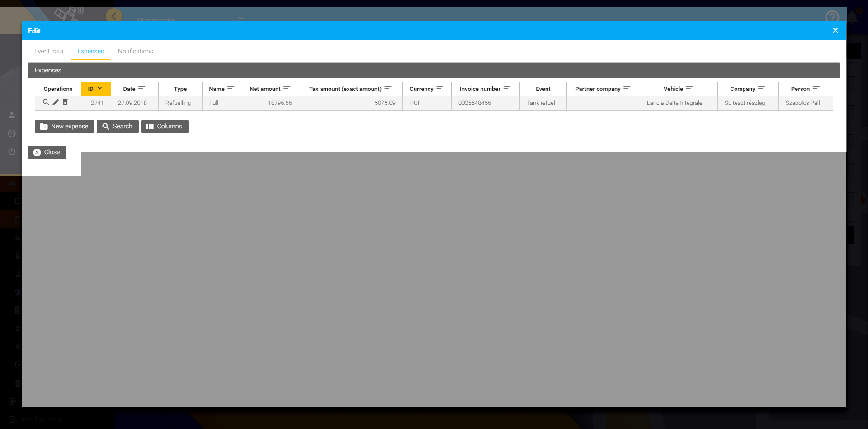Screen dimensions: 868x429
Task: Click the magnifier view icon in expense row
Action: tap(46, 103)
